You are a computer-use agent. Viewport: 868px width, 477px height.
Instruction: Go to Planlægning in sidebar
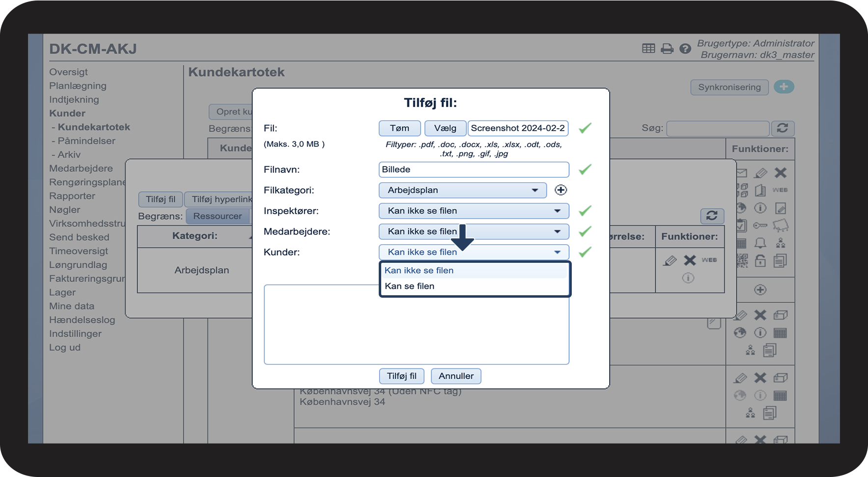coord(78,85)
